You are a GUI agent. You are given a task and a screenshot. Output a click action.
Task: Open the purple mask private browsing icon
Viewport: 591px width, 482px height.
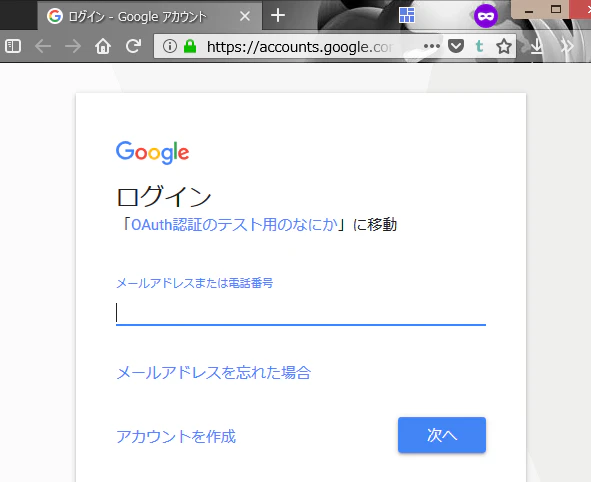coord(485,16)
